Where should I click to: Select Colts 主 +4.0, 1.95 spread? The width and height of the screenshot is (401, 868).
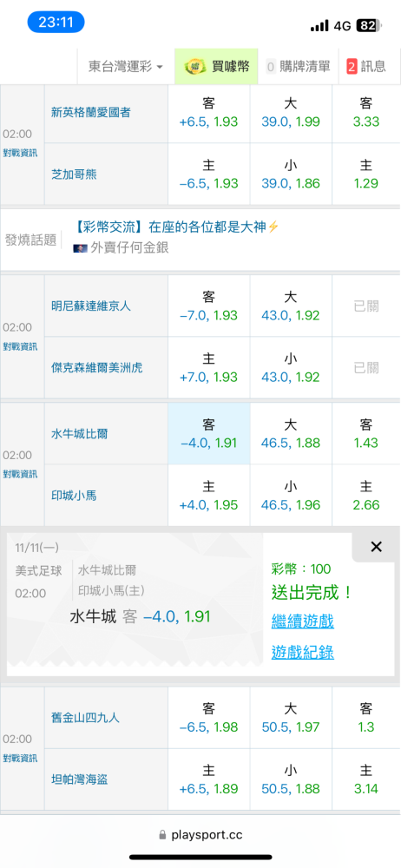(209, 496)
